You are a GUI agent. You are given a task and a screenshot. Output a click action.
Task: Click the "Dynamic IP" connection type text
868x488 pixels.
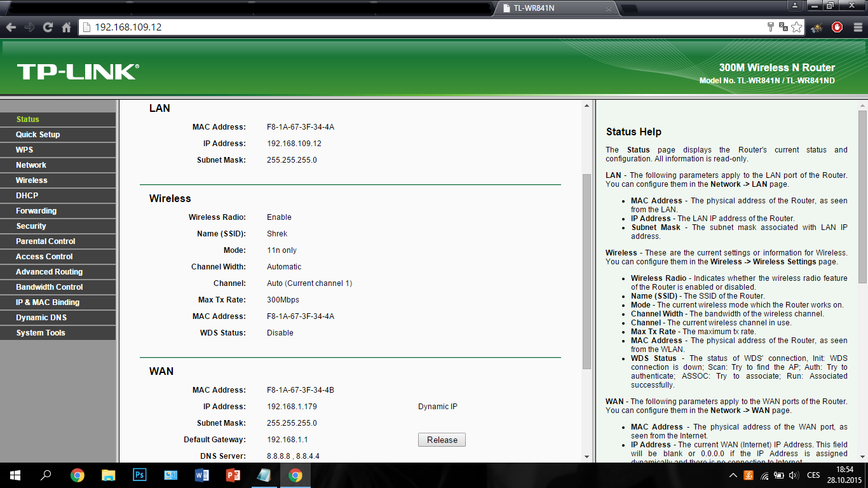(x=438, y=407)
